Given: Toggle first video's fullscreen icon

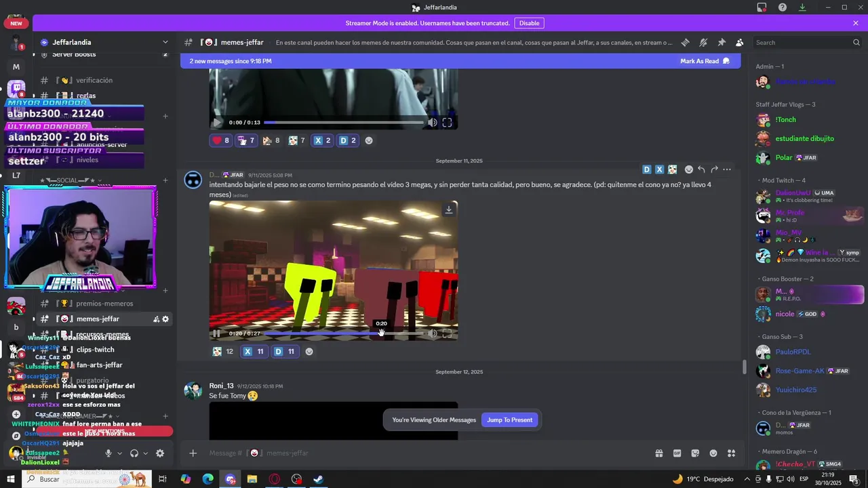Looking at the screenshot, I should point(447,123).
